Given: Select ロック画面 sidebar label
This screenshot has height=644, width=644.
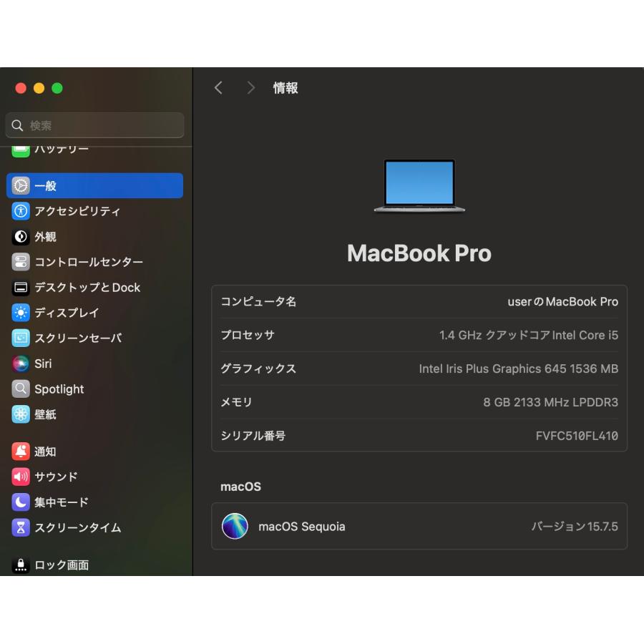Looking at the screenshot, I should tap(62, 565).
